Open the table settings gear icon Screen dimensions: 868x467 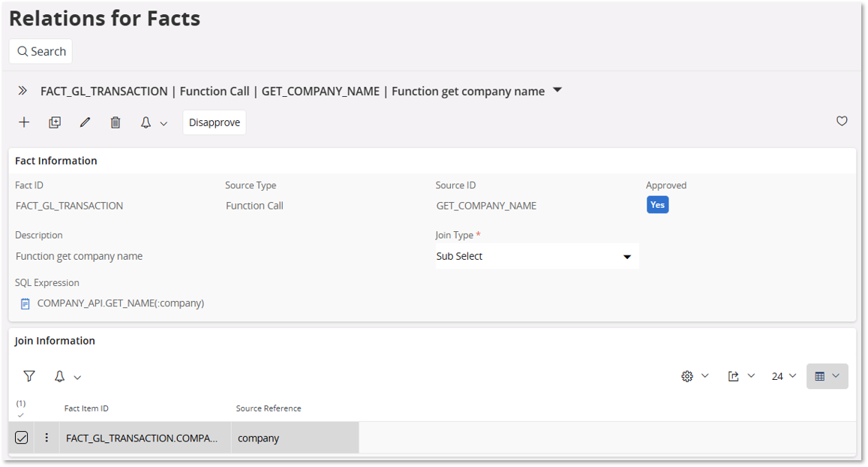687,376
